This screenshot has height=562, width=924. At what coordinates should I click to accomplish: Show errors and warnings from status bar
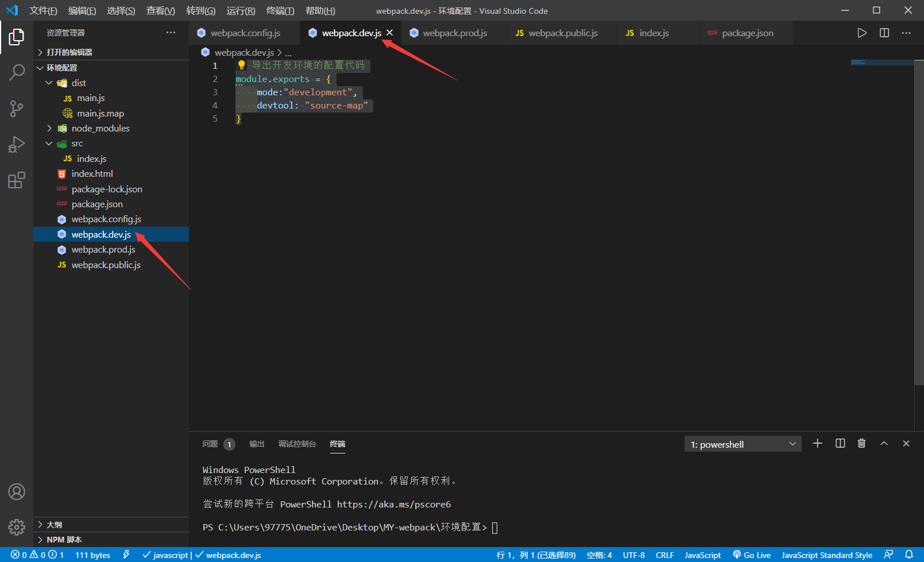37,555
